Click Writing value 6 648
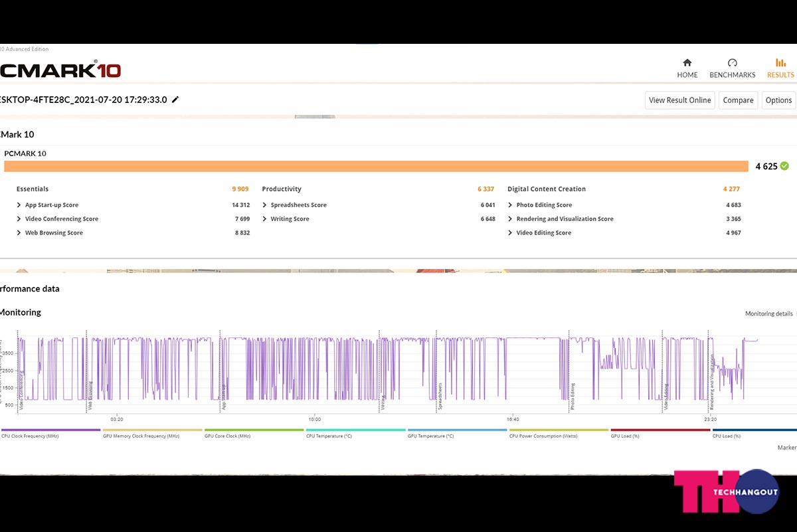The width and height of the screenshot is (797, 532). tap(488, 219)
